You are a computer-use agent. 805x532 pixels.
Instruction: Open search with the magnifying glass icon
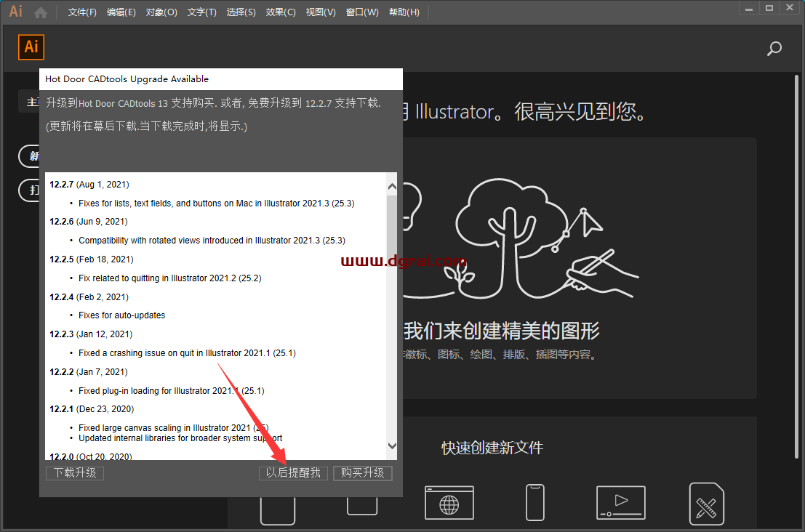(774, 49)
